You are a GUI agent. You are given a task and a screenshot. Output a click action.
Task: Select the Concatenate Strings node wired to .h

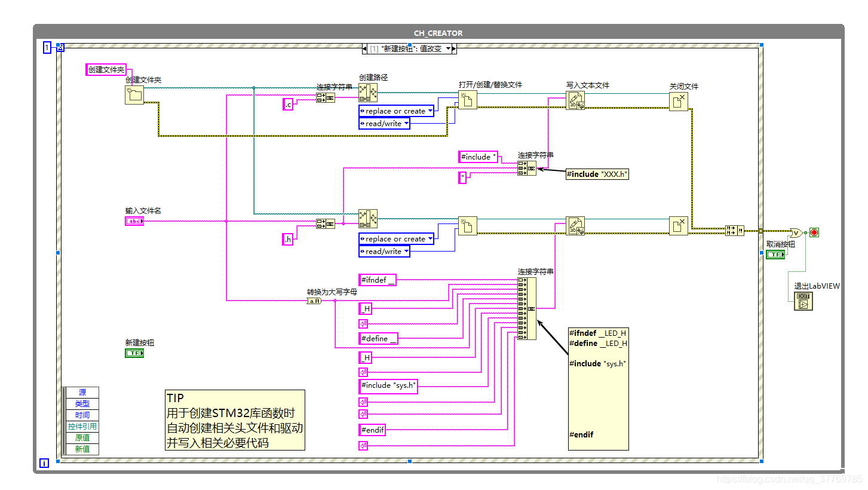(326, 223)
